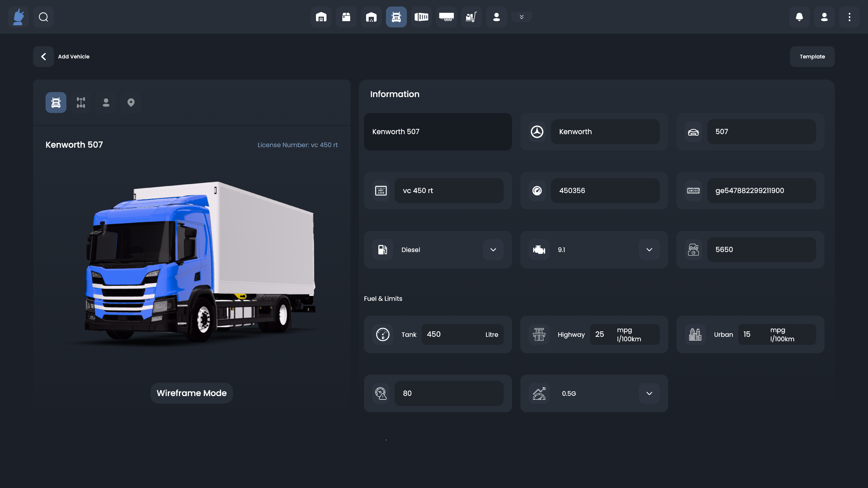This screenshot has width=868, height=488.
Task: Switch to the axle configuration tab
Action: click(x=81, y=102)
